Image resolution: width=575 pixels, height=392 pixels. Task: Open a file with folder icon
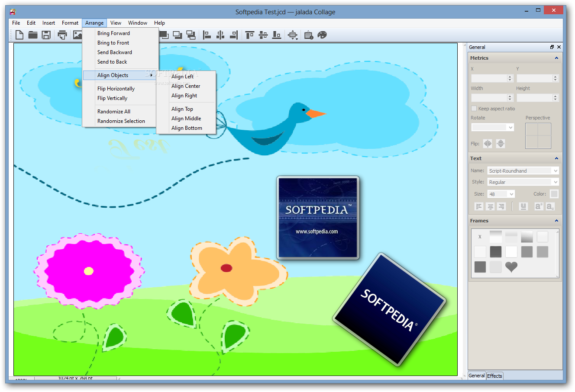coord(33,35)
